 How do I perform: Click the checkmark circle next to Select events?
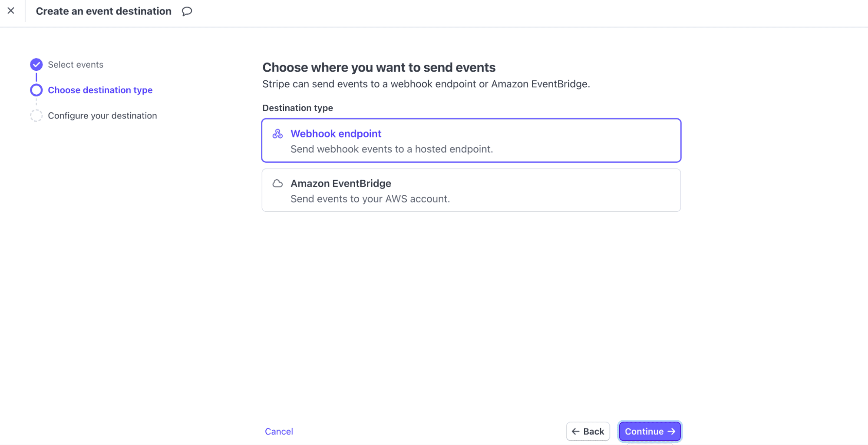36,64
